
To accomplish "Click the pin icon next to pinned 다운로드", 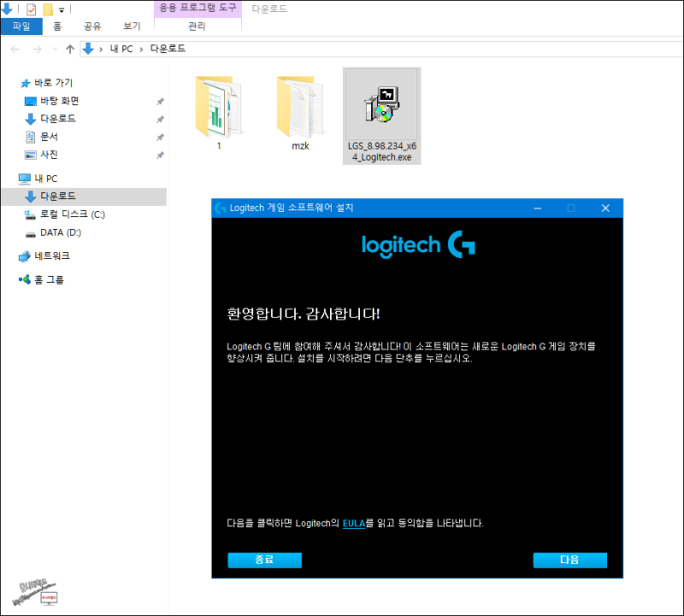I will pos(161,120).
